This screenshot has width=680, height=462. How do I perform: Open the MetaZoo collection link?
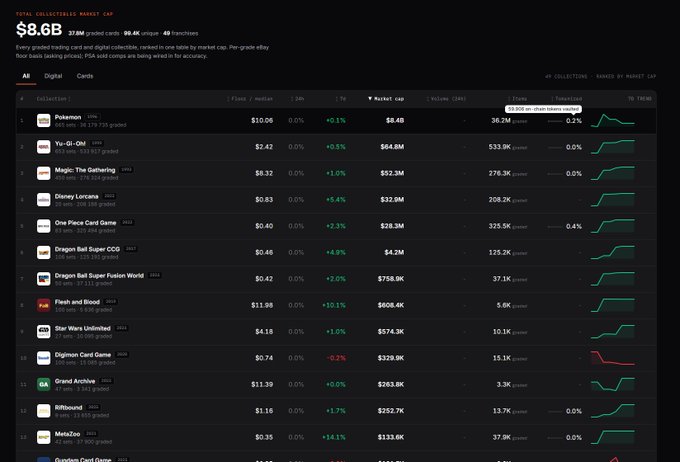coord(67,434)
